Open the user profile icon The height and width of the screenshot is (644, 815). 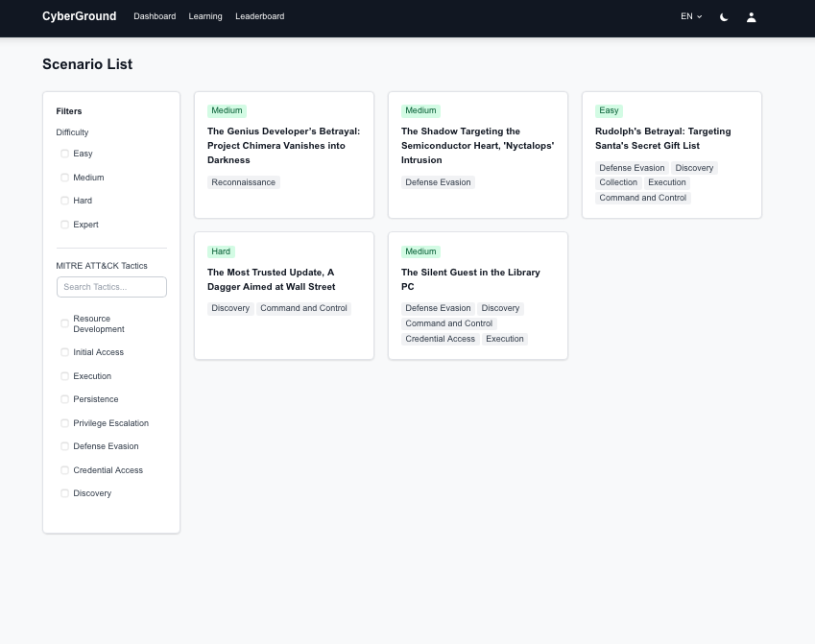tap(752, 16)
